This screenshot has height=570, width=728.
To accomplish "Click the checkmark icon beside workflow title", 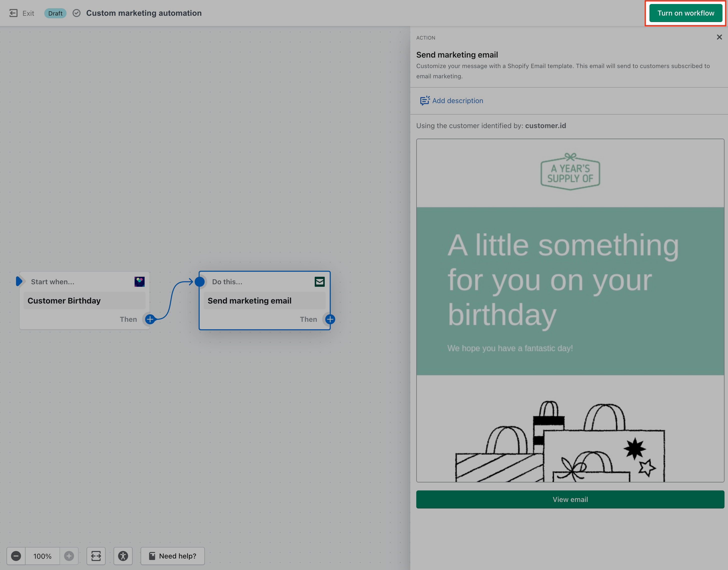I will coord(76,13).
